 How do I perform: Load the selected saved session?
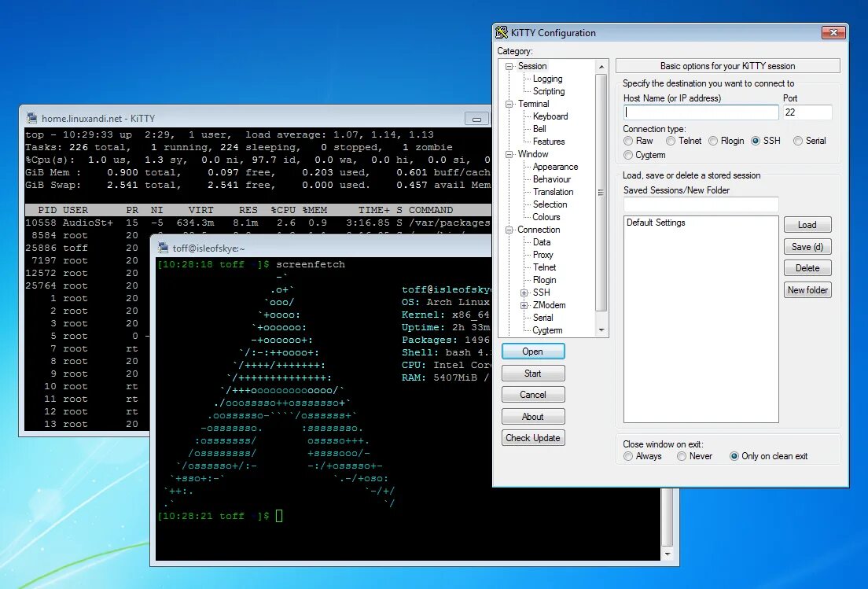point(807,225)
